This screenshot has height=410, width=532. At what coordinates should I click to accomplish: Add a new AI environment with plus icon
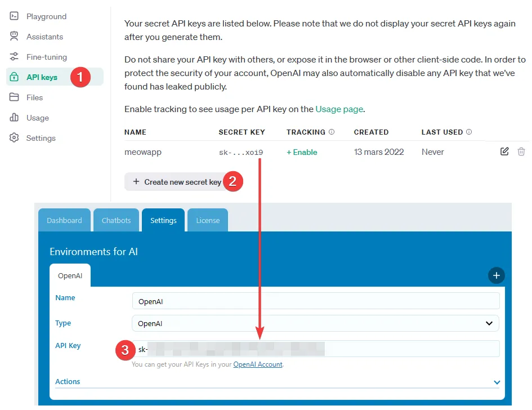[x=497, y=275]
